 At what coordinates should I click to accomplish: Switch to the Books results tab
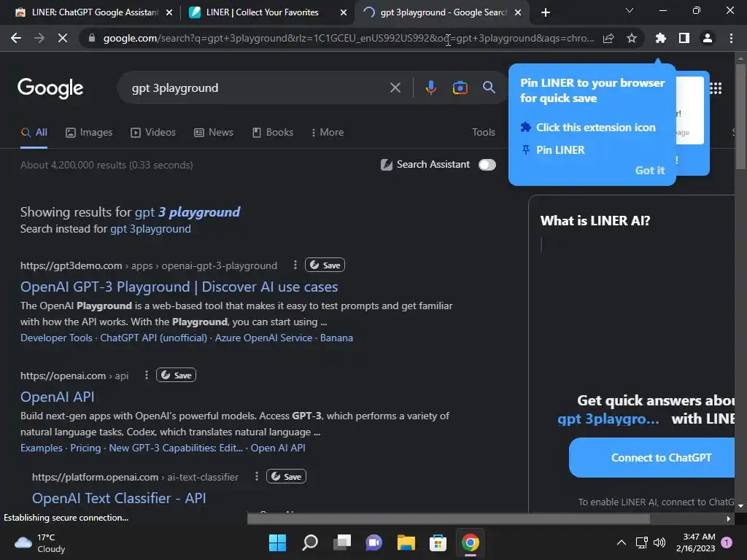point(273,133)
